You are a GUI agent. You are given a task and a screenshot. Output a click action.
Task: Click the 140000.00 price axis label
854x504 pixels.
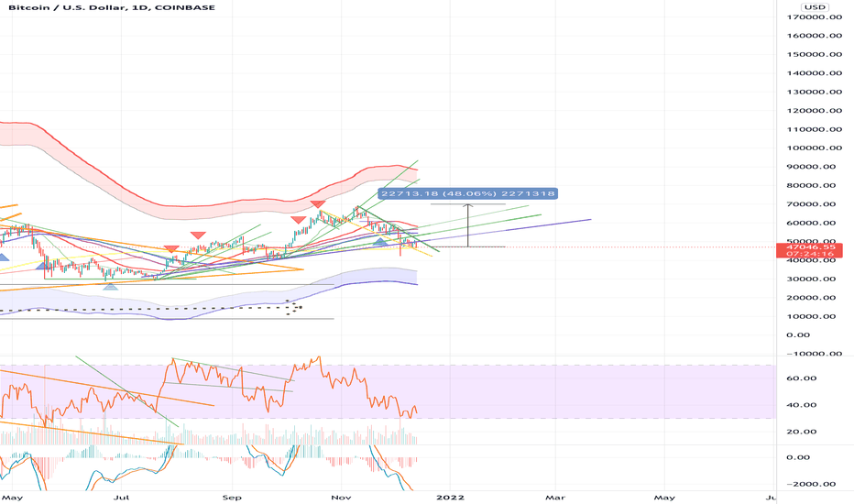click(815, 73)
